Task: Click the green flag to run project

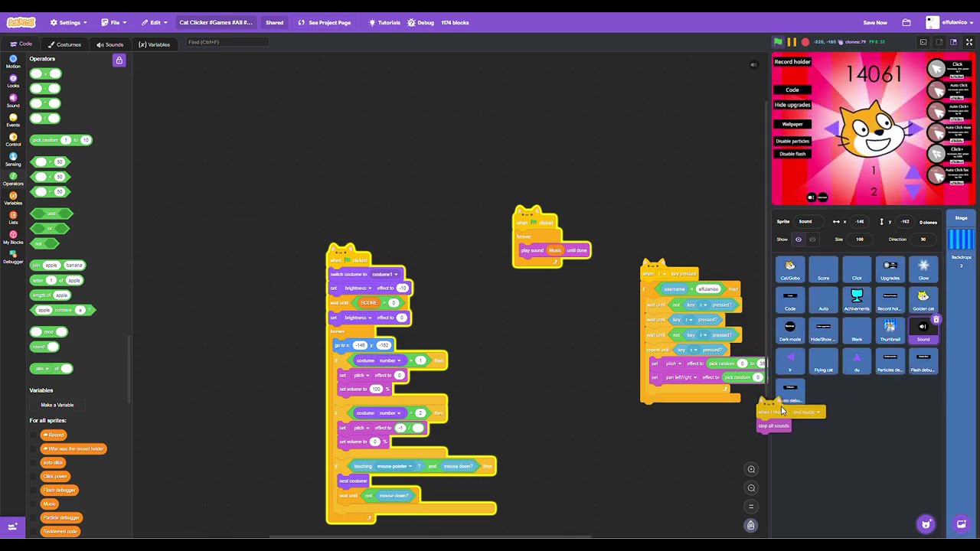Action: pyautogui.click(x=778, y=42)
